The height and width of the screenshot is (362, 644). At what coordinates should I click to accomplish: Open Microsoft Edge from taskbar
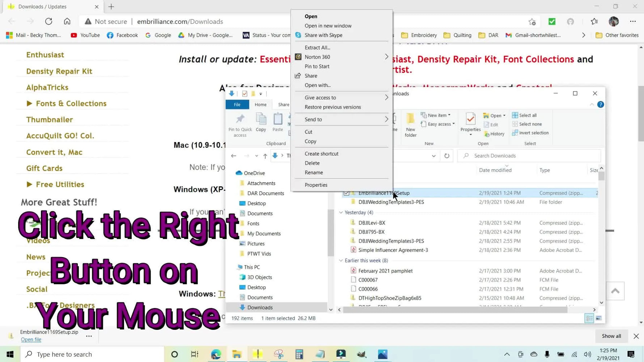(216, 354)
